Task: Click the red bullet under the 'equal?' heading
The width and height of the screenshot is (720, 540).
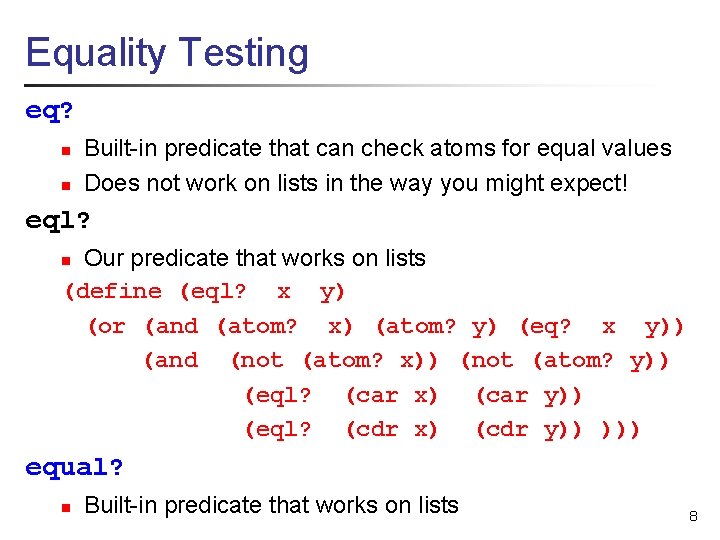Action: click(x=64, y=507)
